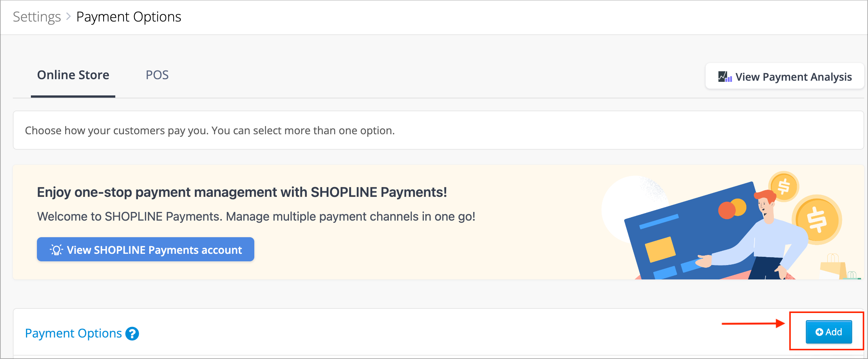Click the 'Enjoy one-stop payment management' heading
Image resolution: width=868 pixels, height=359 pixels.
tap(242, 192)
